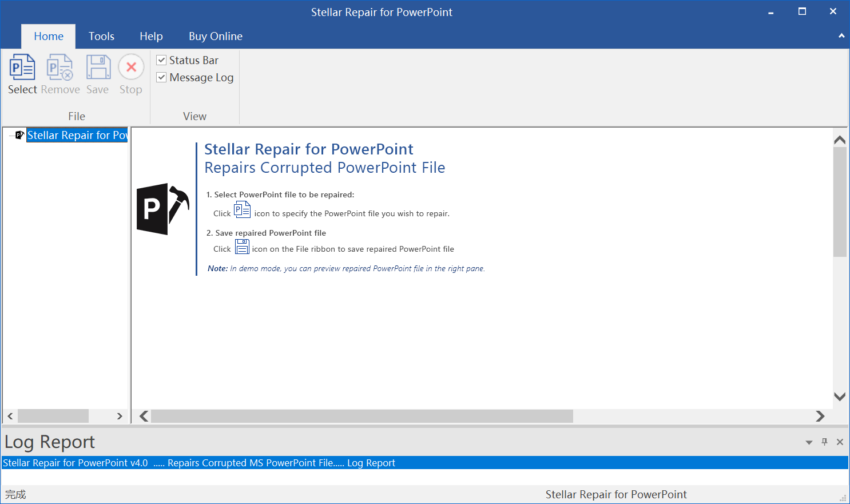Click the PowerPoint icon in tree root
Viewport: 850px width, 504px height.
pyautogui.click(x=19, y=135)
